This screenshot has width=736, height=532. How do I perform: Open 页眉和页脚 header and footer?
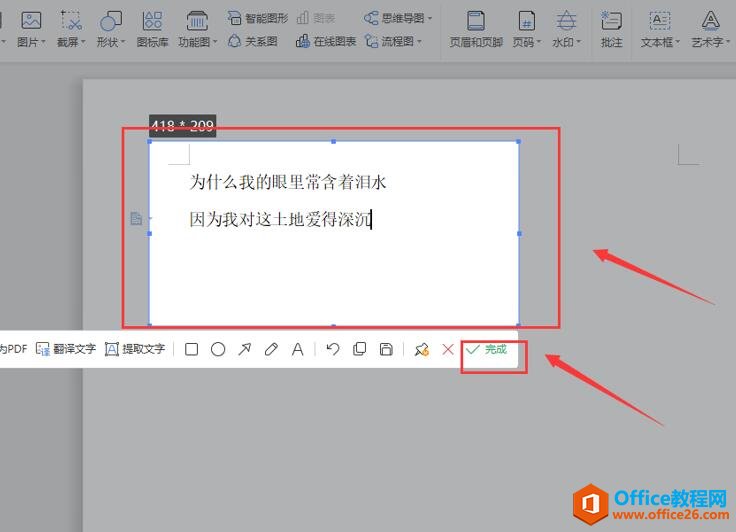(x=476, y=42)
